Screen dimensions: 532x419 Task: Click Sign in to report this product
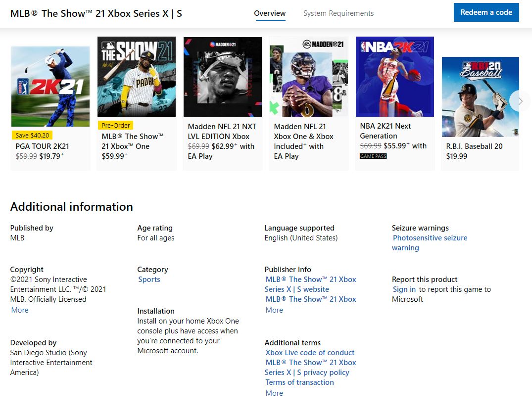[x=404, y=289]
